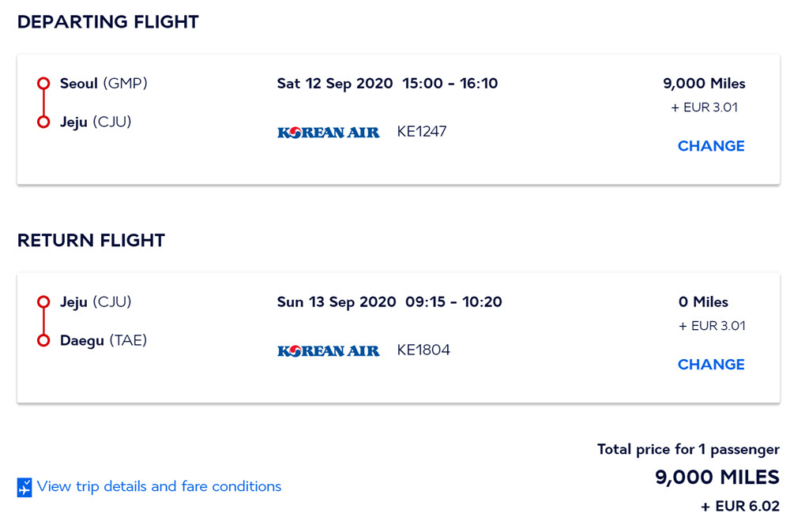This screenshot has width=790, height=532.
Task: Click the total 9,000 MILES amount
Action: (x=717, y=477)
